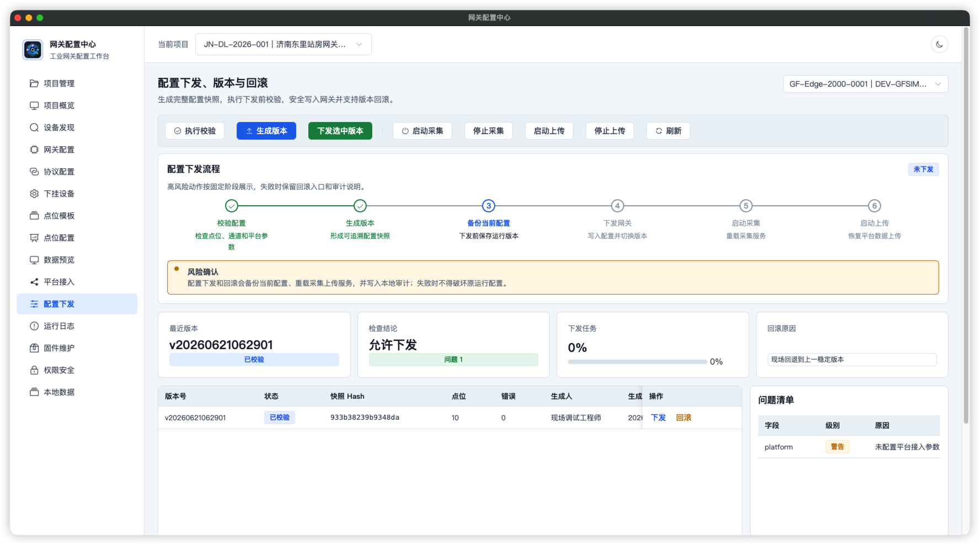Open the 权限安全 menu item
Viewport: 980px width, 545px height.
tap(77, 370)
